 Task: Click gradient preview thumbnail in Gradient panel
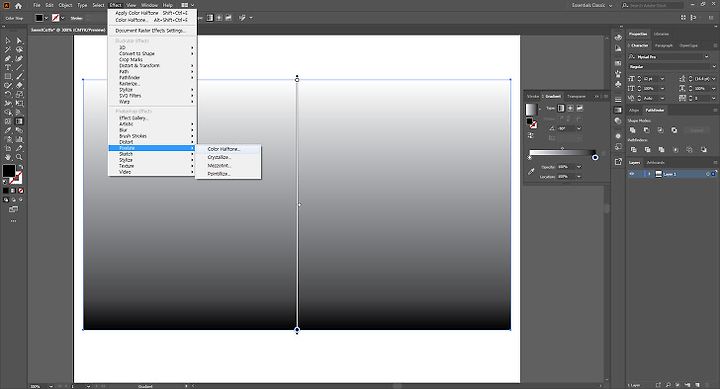pos(531,109)
